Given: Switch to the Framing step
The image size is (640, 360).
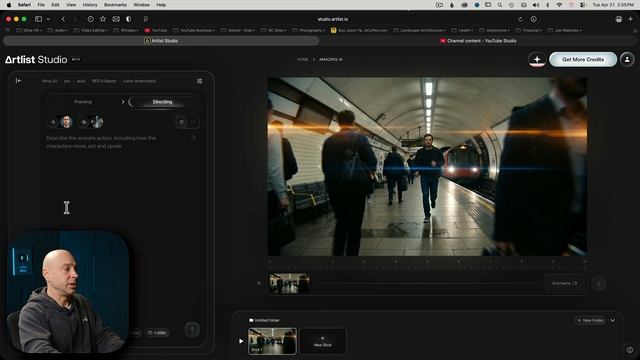Looking at the screenshot, I should point(83,102).
